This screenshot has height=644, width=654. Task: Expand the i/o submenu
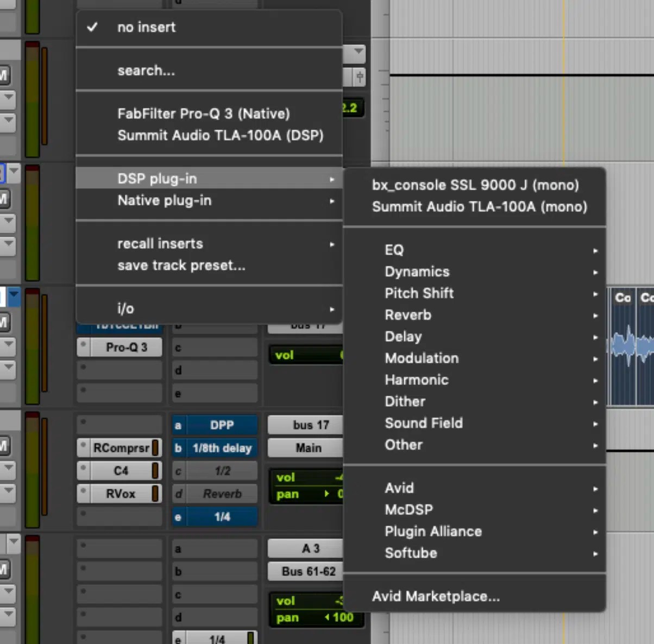(209, 309)
